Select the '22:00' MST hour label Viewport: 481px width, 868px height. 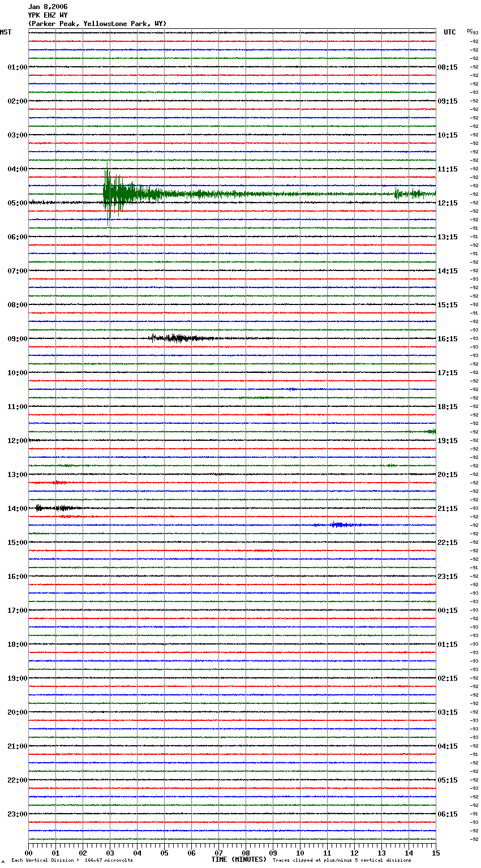tap(18, 780)
